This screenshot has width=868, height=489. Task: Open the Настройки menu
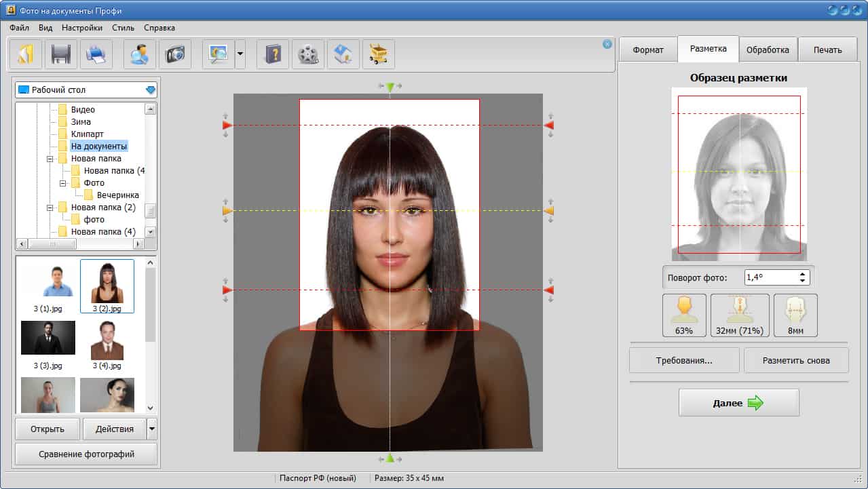[x=81, y=28]
